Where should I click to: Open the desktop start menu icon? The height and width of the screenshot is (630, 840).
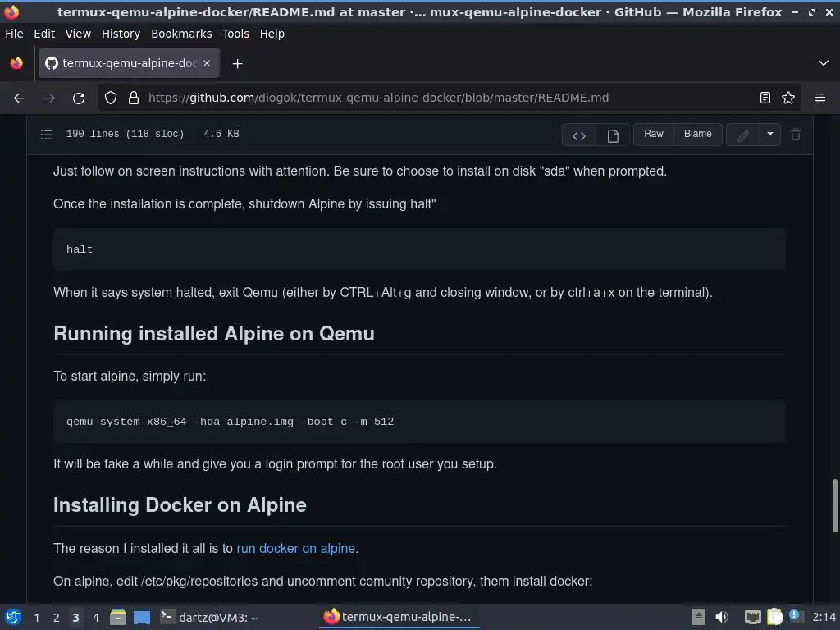pyautogui.click(x=13, y=617)
